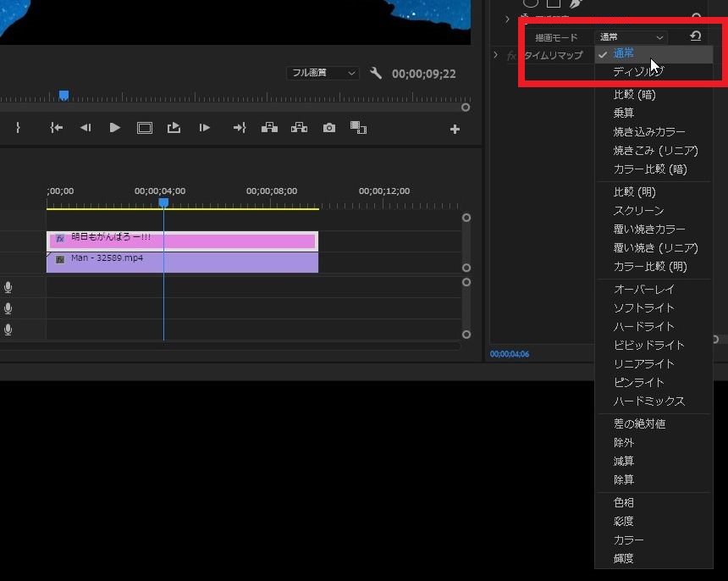Choose オーバーレイ in the blend mode menu
728x581 pixels.
click(x=643, y=289)
